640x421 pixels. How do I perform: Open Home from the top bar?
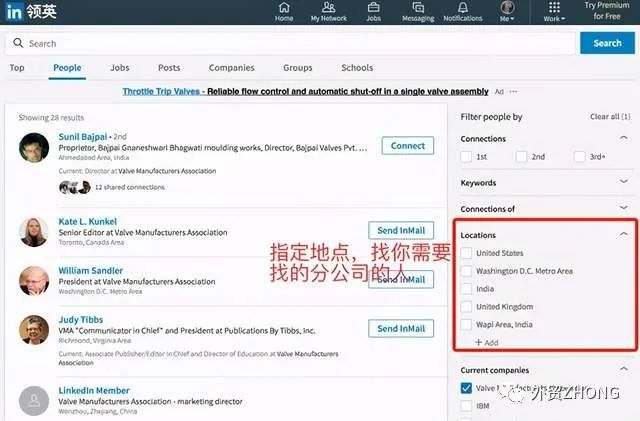284,12
